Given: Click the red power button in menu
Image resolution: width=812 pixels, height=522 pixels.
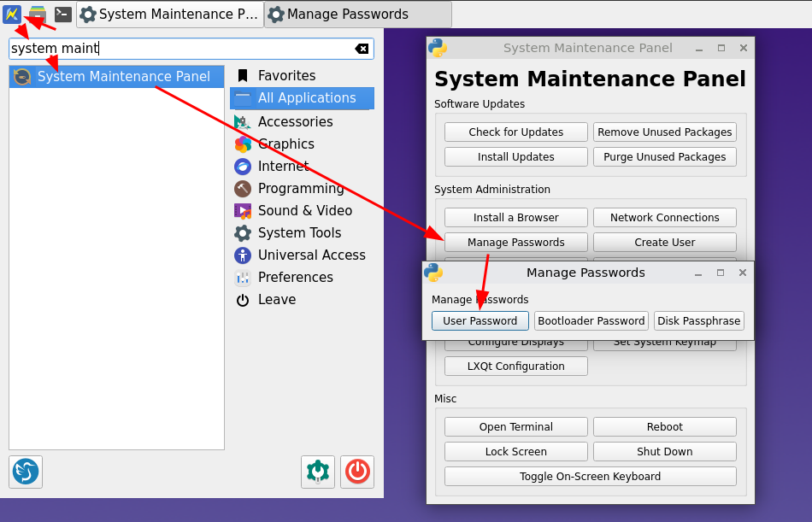Looking at the screenshot, I should tap(357, 472).
